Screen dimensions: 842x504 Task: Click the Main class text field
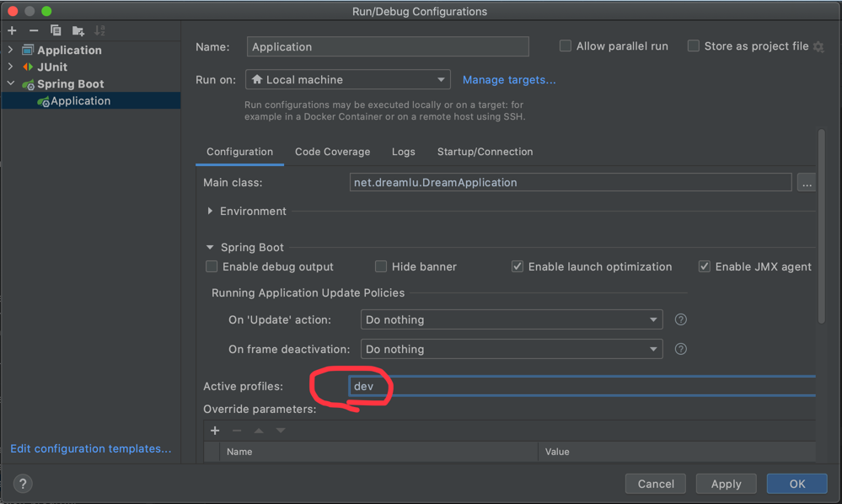571,183
